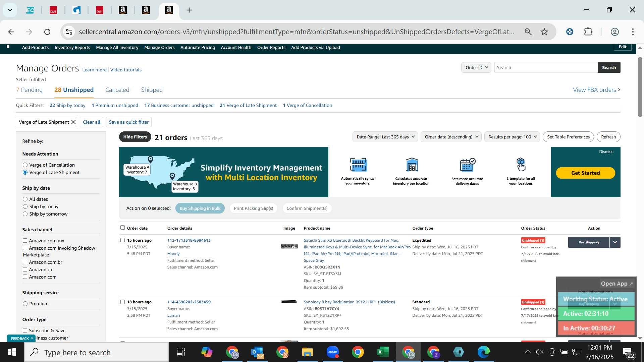This screenshot has width=644, height=362.
Task: Check order 114-4596202-2383459 checkbox
Action: click(122, 302)
